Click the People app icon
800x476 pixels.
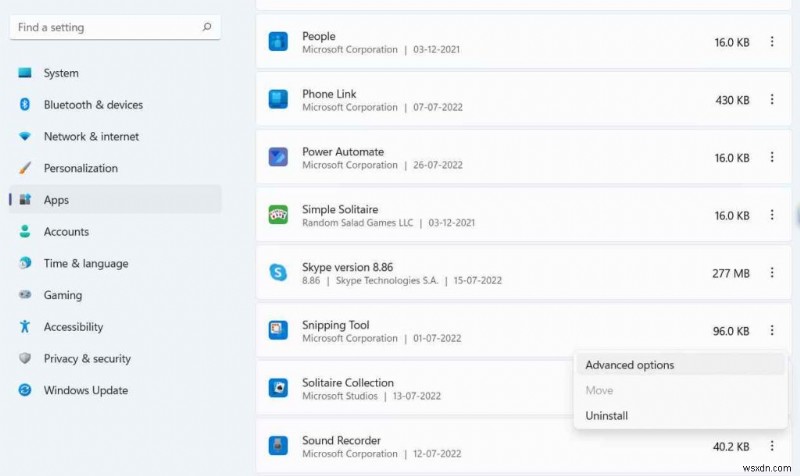(278, 42)
